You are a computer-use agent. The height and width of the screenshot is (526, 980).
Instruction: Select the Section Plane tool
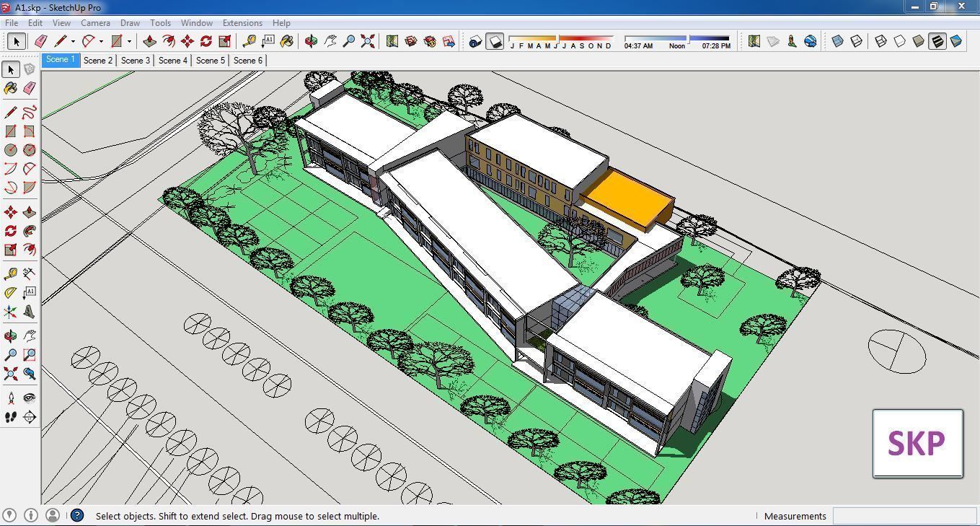point(29,417)
